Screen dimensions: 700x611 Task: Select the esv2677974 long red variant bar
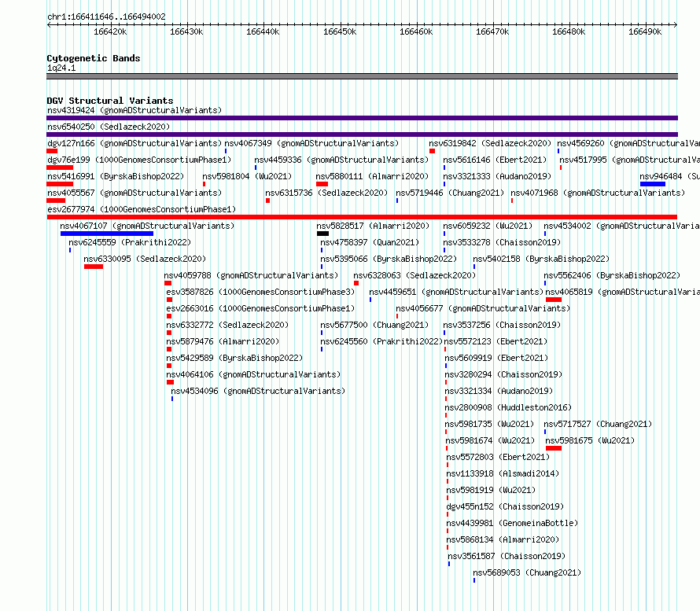[x=362, y=217]
